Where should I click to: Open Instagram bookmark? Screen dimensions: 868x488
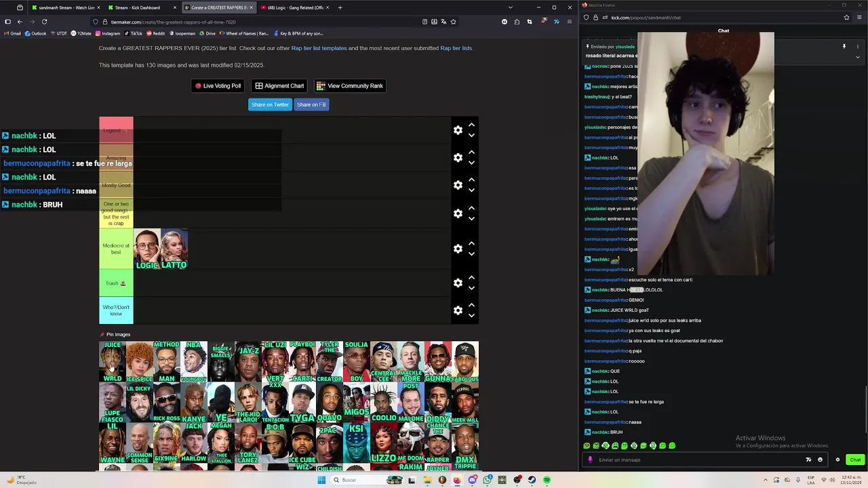107,33
